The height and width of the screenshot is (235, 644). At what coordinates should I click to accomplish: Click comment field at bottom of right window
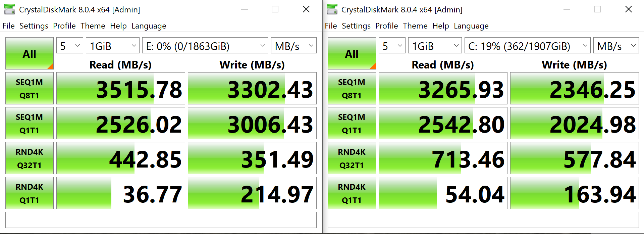point(483,220)
